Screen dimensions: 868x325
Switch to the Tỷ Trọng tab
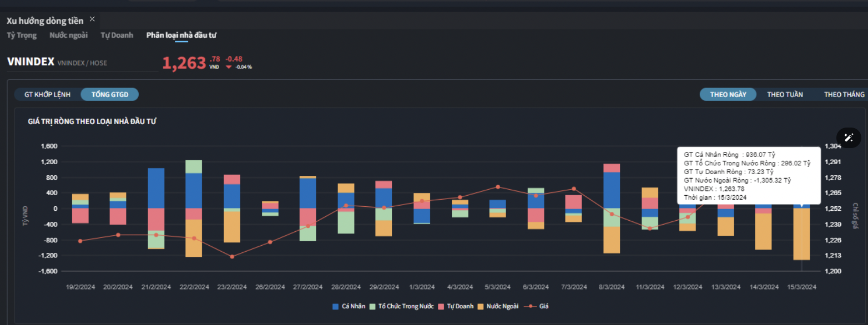coord(22,35)
